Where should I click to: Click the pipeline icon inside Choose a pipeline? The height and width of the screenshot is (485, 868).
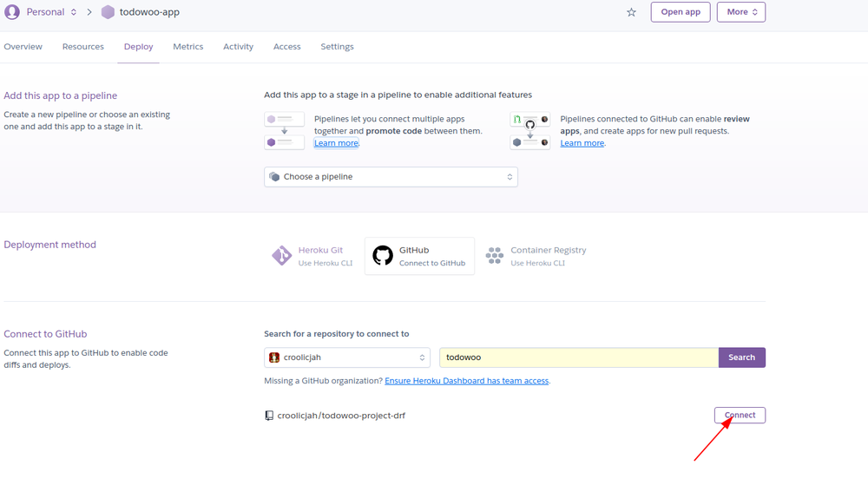274,177
